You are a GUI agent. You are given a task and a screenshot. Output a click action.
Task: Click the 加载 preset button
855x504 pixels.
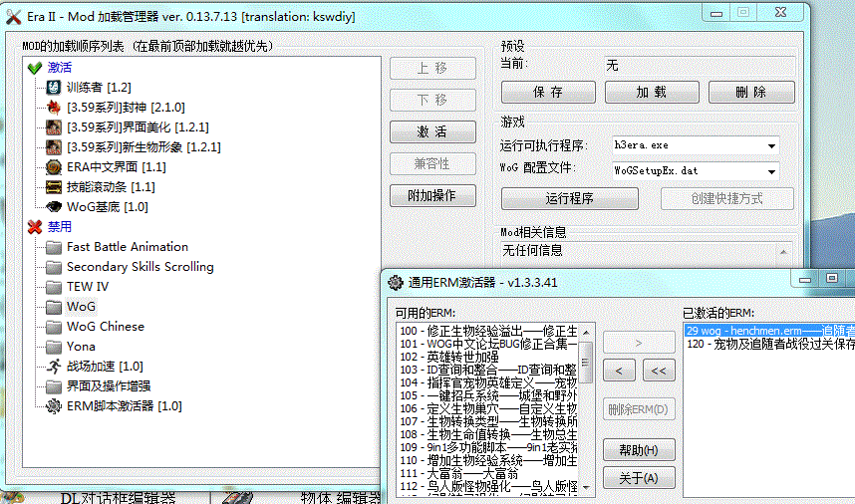pos(652,92)
